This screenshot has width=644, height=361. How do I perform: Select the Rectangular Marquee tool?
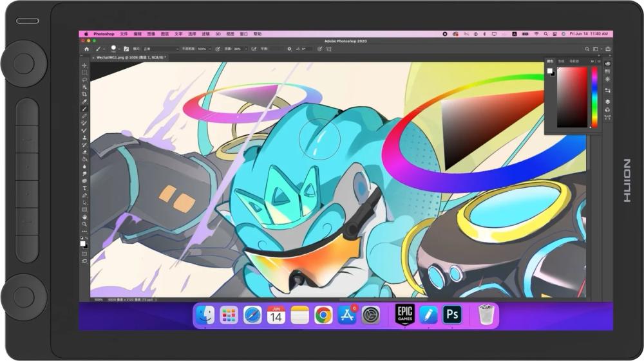point(84,73)
